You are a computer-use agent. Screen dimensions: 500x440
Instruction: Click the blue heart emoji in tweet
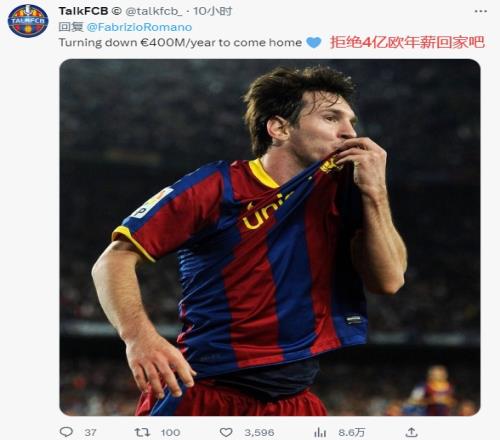point(314,43)
